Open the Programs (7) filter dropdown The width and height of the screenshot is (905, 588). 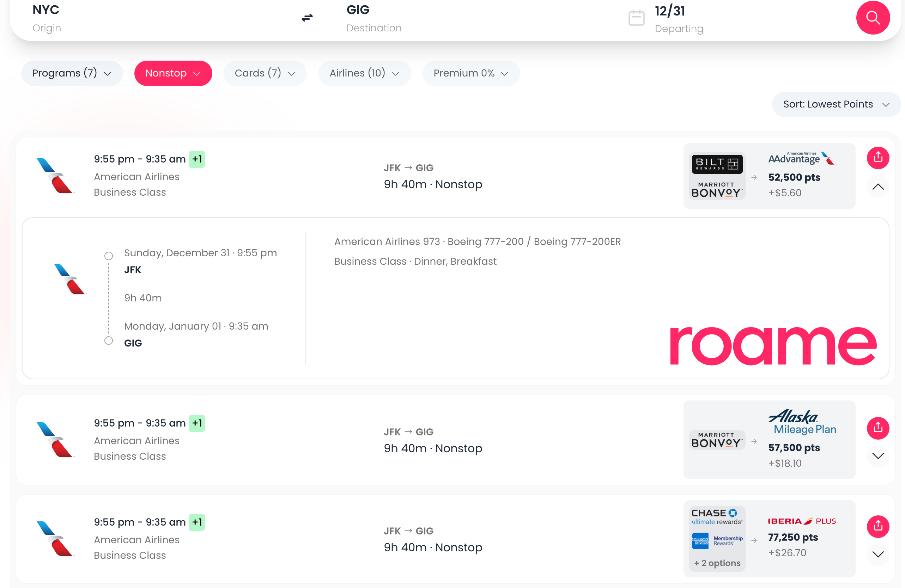pyautogui.click(x=72, y=73)
